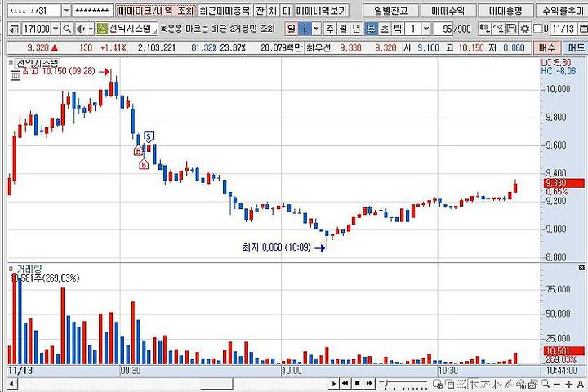Open the 매매마크/내역 조회 tab
Viewport: 588px width, 392px height.
click(x=156, y=11)
